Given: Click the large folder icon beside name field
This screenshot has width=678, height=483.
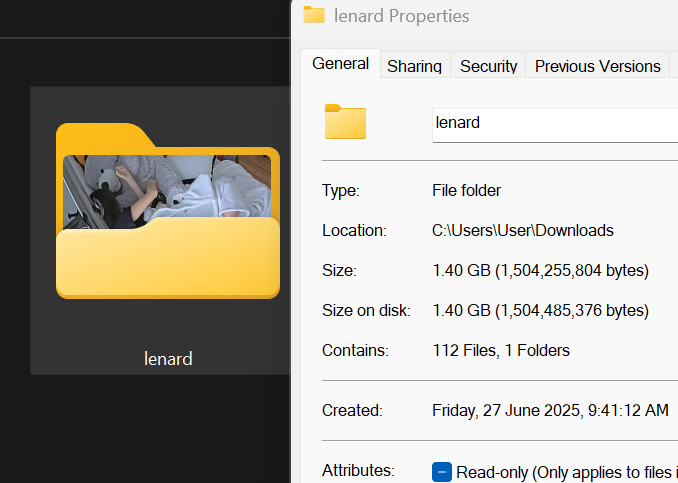Looking at the screenshot, I should pos(345,122).
